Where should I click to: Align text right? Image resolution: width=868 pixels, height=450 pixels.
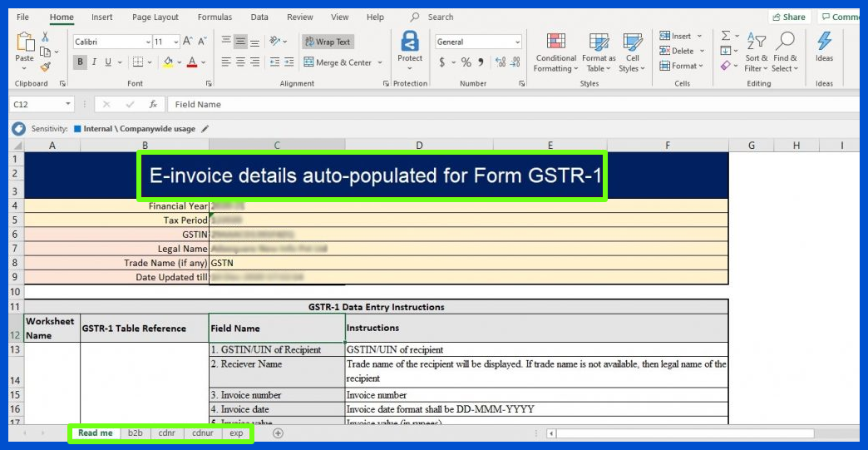click(x=254, y=62)
